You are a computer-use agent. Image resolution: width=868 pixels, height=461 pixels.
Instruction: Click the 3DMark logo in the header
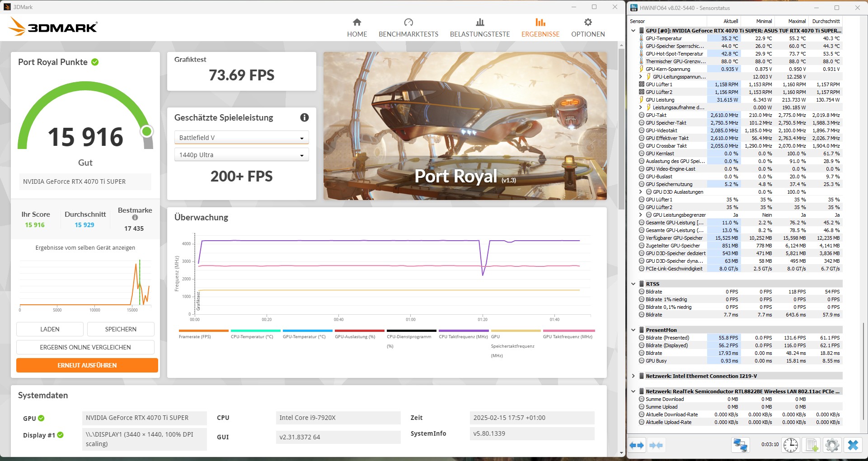[x=53, y=27]
